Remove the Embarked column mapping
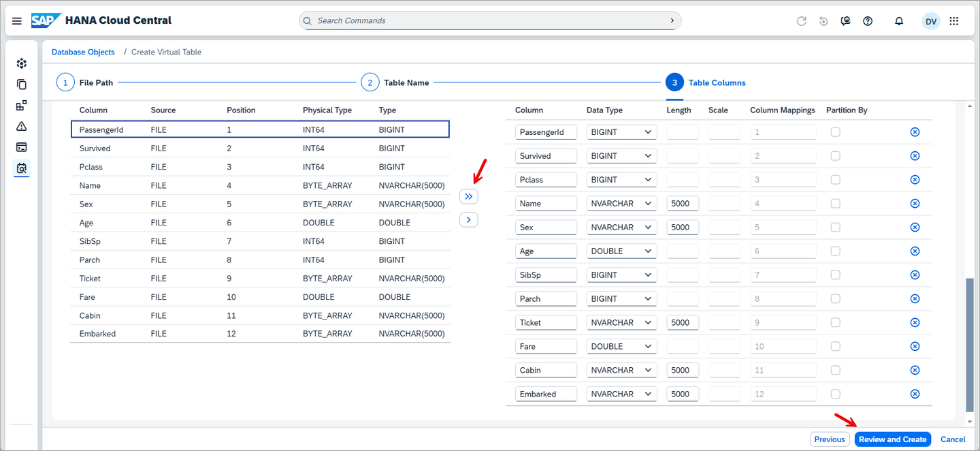The width and height of the screenshot is (980, 451). (x=915, y=394)
